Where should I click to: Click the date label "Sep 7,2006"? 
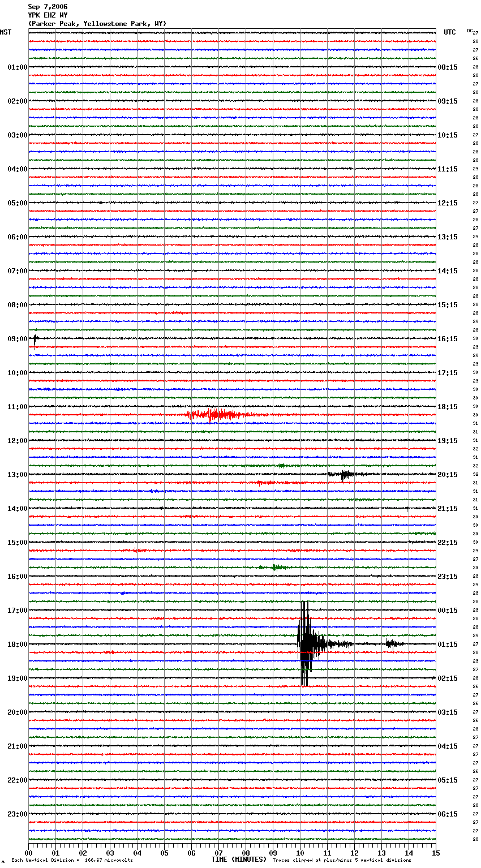point(48,7)
